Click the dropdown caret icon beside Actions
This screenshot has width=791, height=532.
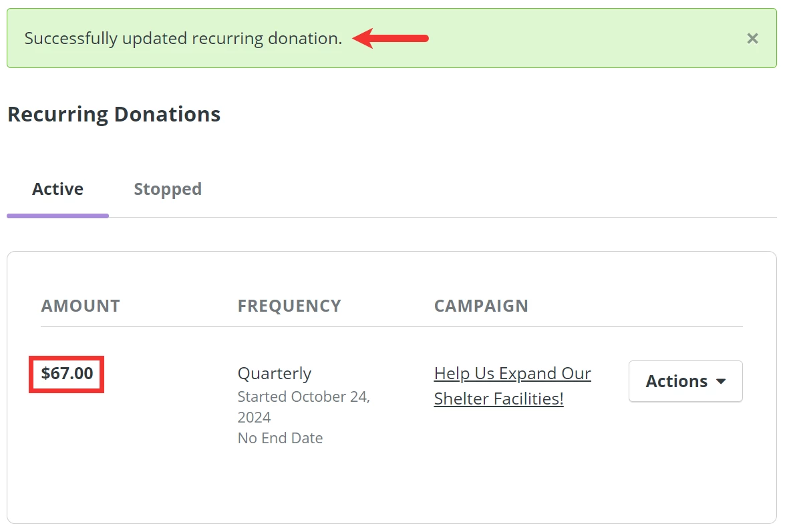tap(722, 381)
